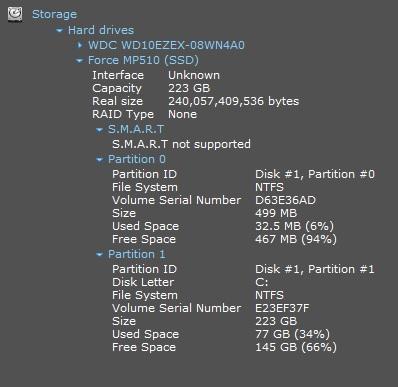Collapse the Partition 0 arrow
Screen dimensions: 398x387
tap(99, 160)
